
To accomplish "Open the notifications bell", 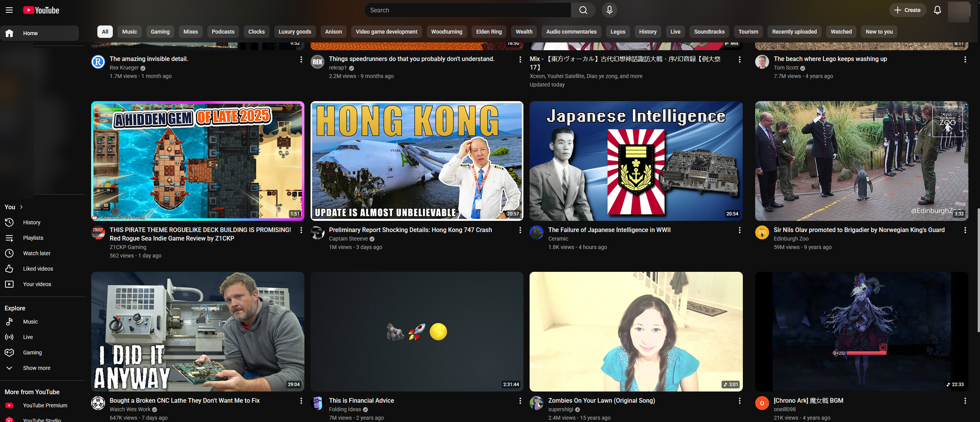I will click(x=938, y=10).
